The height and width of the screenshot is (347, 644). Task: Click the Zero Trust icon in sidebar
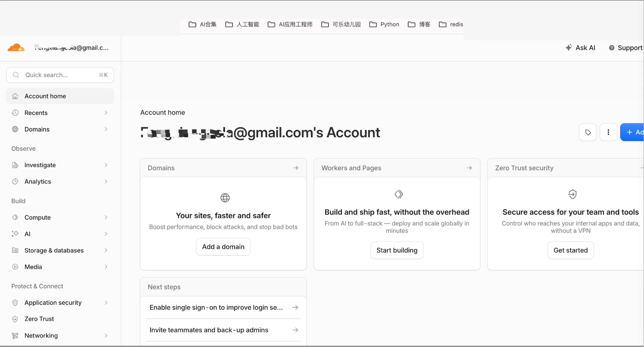point(15,319)
